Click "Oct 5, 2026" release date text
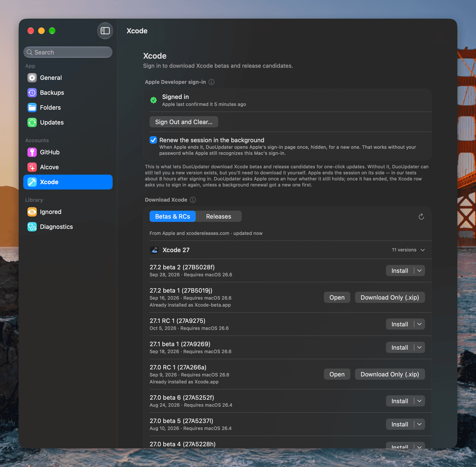This screenshot has width=476, height=467. tap(163, 328)
